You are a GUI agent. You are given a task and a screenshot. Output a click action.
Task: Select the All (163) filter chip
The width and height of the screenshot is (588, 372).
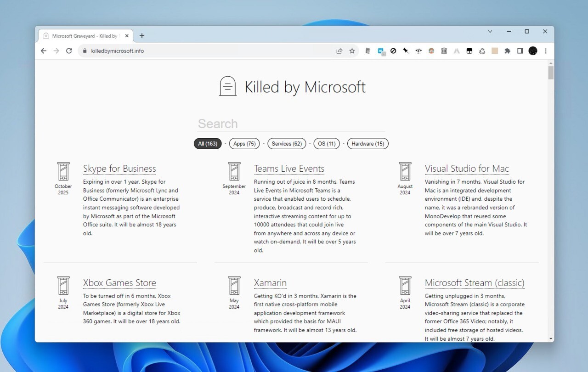pos(208,143)
